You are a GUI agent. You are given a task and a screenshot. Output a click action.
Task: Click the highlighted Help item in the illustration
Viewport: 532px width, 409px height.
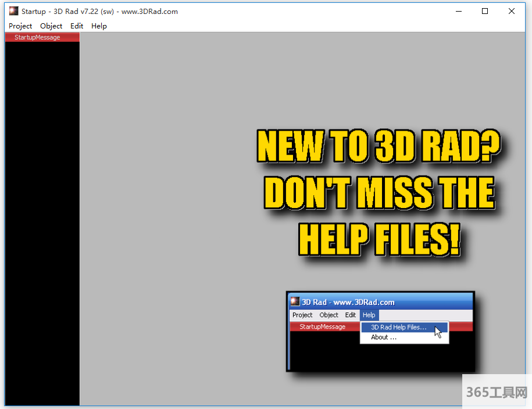coord(369,315)
